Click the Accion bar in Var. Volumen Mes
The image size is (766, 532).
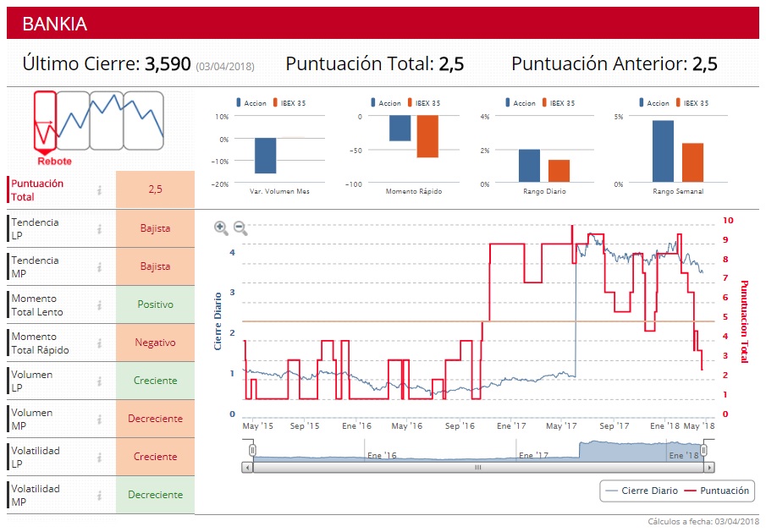tap(265, 156)
